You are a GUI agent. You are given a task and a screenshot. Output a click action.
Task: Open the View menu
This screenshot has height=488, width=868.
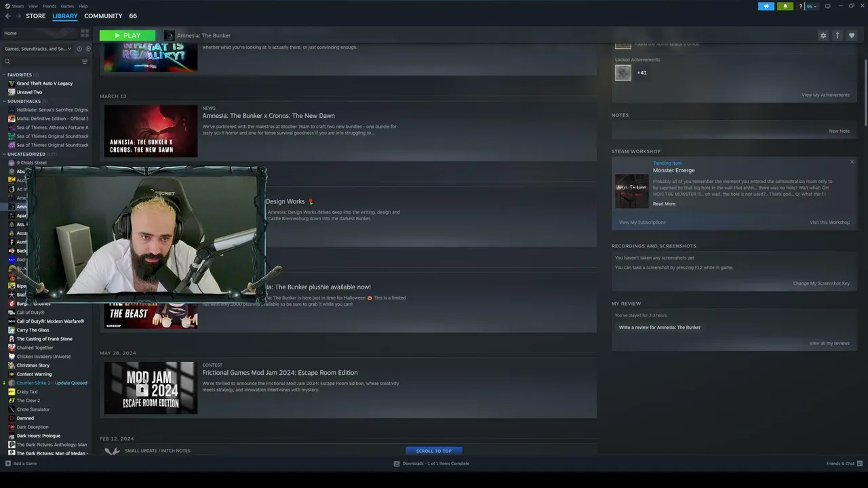pos(33,6)
